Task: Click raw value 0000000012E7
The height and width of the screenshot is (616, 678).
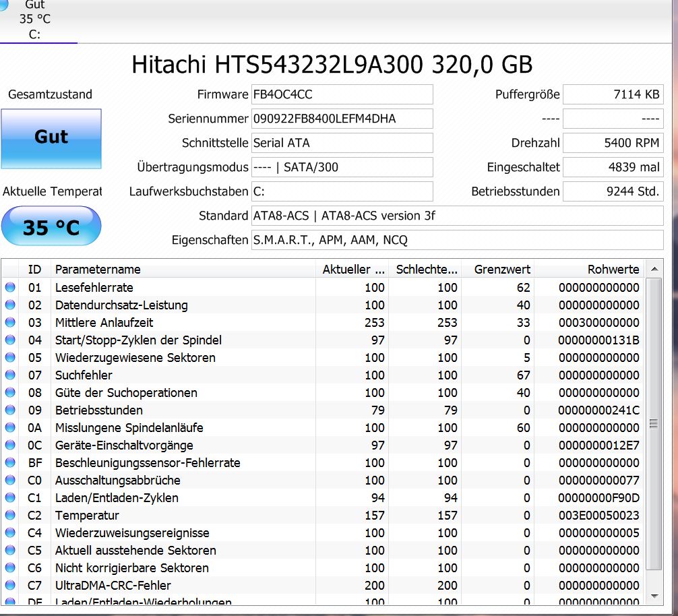Action: (598, 445)
